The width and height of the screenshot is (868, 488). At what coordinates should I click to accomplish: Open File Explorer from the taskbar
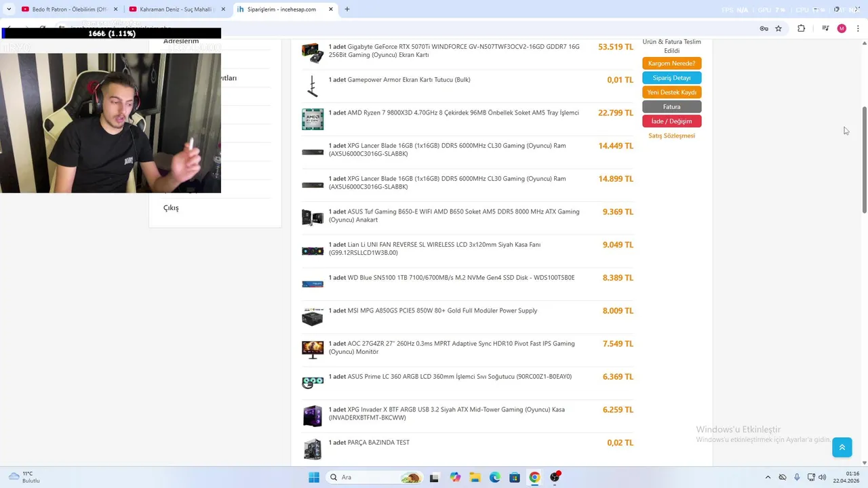tap(475, 477)
